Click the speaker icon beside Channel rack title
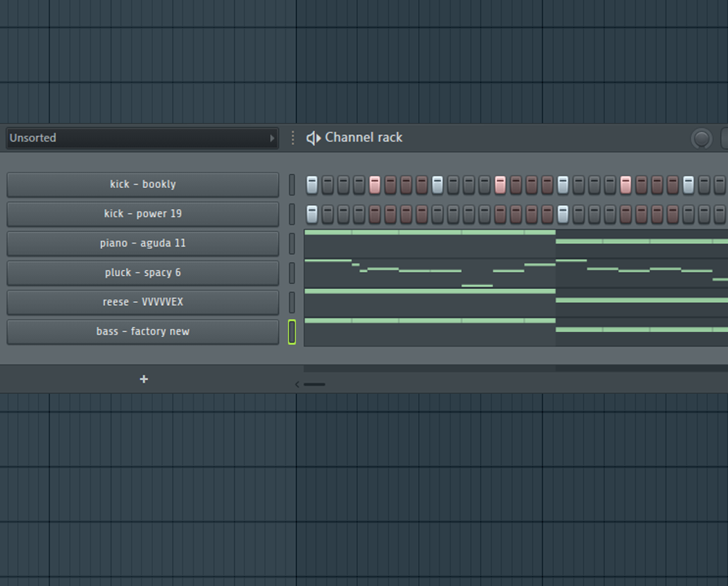728x586 pixels. (x=313, y=138)
